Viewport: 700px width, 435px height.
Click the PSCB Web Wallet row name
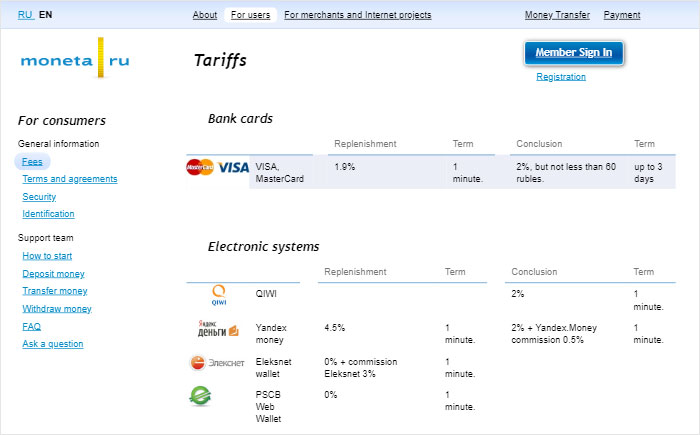tap(268, 407)
